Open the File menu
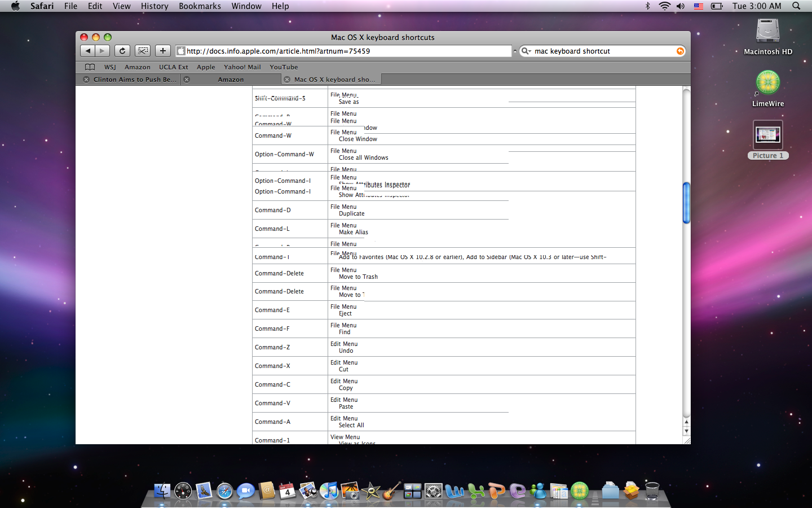812x508 pixels. click(71, 6)
